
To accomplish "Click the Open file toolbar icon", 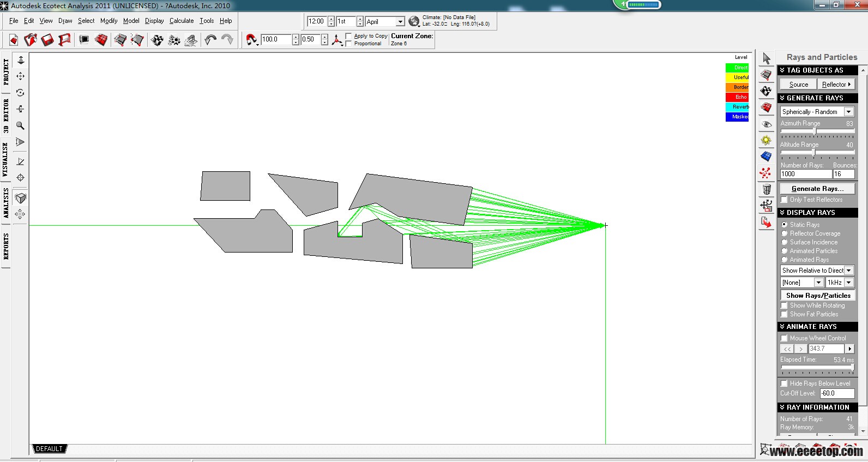I will 31,40.
